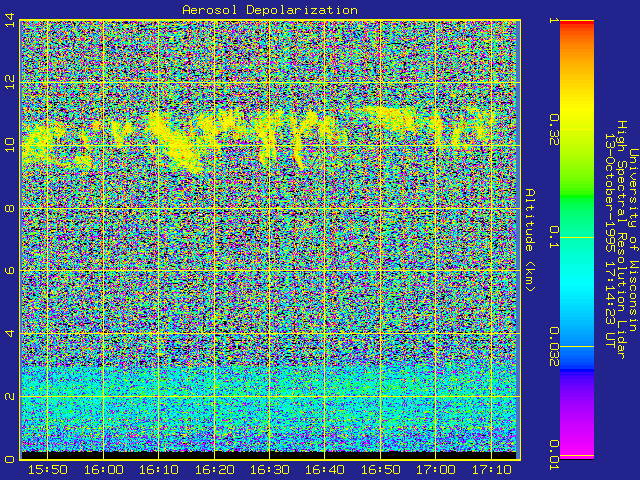640x480 pixels.
Task: Pick the red top of the colorbar
Action: pos(577,24)
